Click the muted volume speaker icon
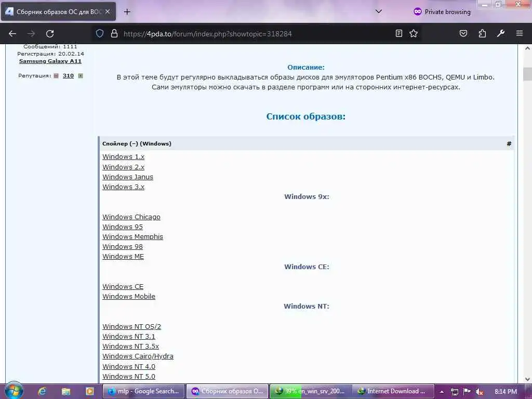 click(479, 392)
